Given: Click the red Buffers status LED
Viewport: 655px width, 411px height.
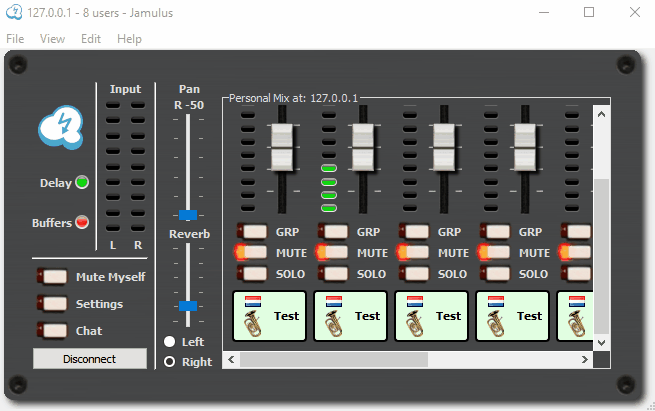Looking at the screenshot, I should (x=82, y=222).
